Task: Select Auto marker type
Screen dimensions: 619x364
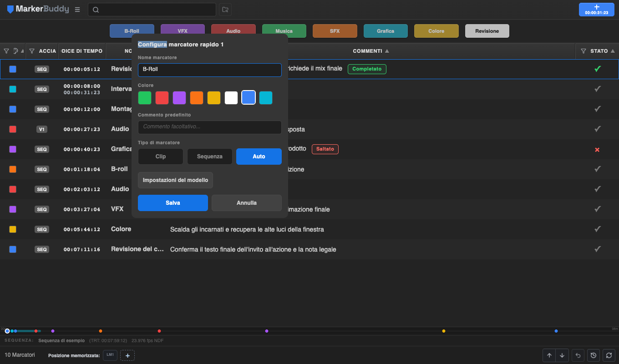Action: click(259, 157)
